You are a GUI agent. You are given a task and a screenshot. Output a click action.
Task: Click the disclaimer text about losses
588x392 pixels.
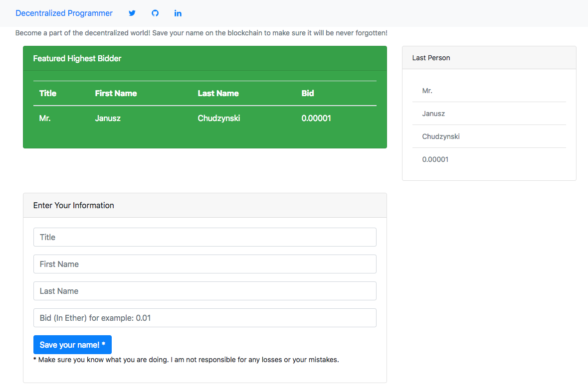186,360
